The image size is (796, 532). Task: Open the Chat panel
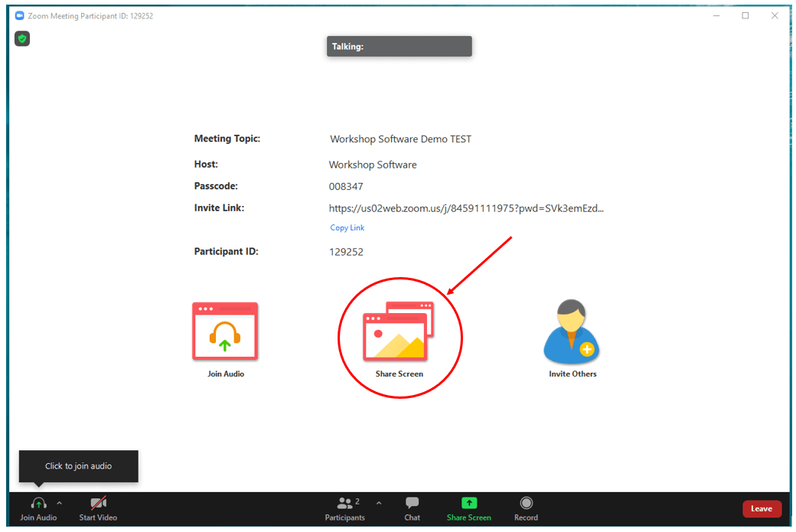pyautogui.click(x=413, y=509)
